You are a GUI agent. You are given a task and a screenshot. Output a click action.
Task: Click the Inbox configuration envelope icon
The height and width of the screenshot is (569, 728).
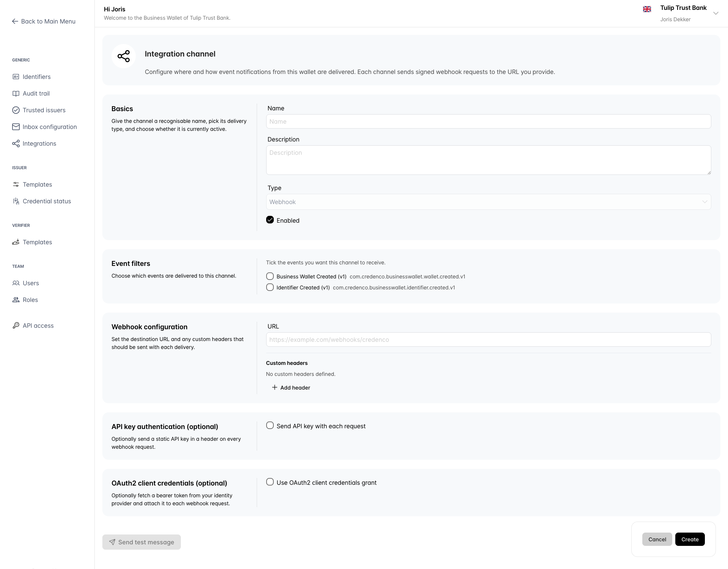(16, 127)
